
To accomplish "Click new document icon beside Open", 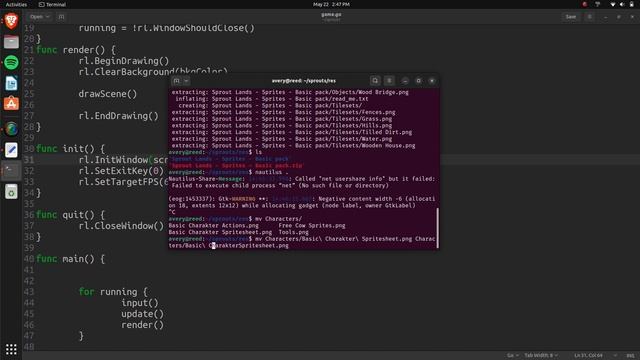I will pos(61,17).
